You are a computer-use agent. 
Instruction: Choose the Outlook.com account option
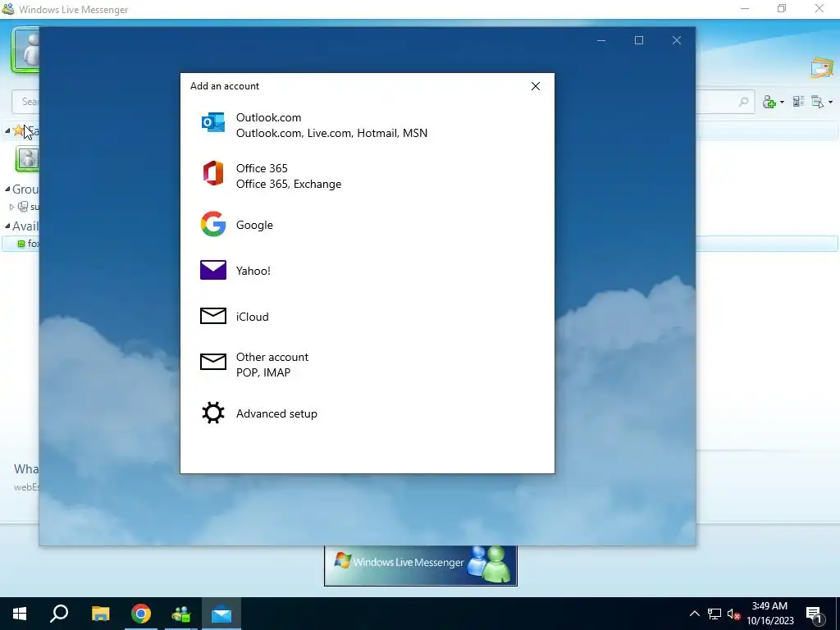click(367, 126)
